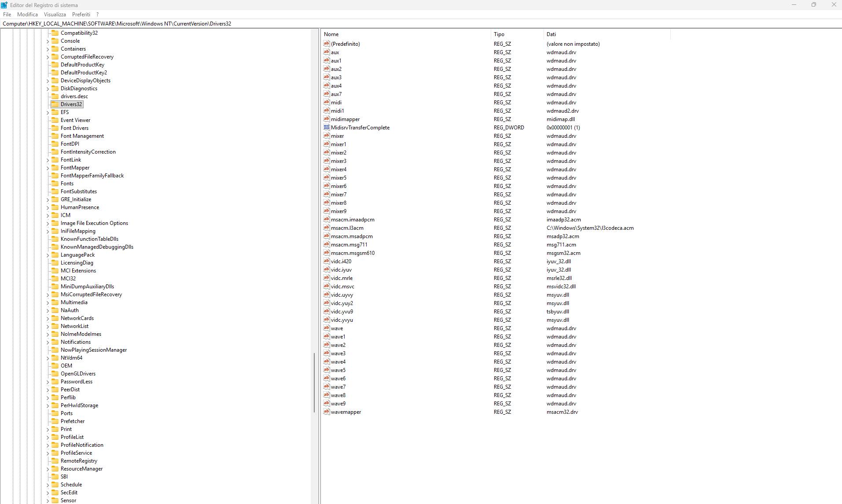Image resolution: width=842 pixels, height=504 pixels.
Task: Click the DWORD icon for MidisrvTransferComplete
Action: click(327, 127)
